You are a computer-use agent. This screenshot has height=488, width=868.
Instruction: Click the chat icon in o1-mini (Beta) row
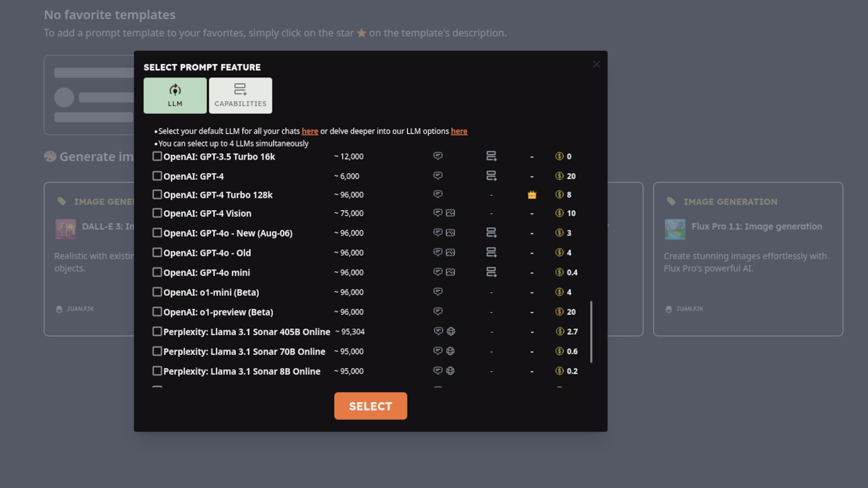click(438, 292)
